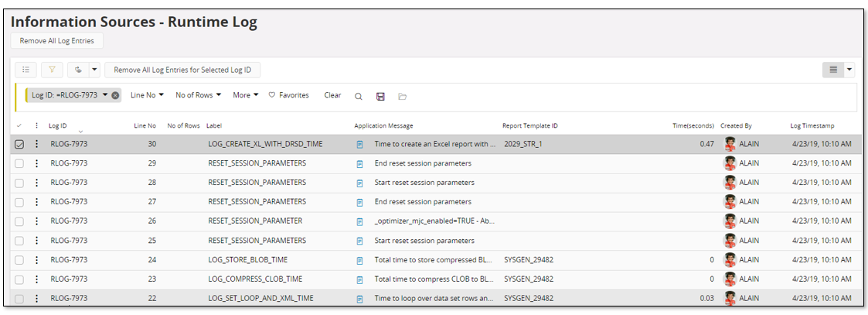Viewport: 868px width, 315px height.
Task: Select the checkbox for line 28
Action: click(x=19, y=183)
